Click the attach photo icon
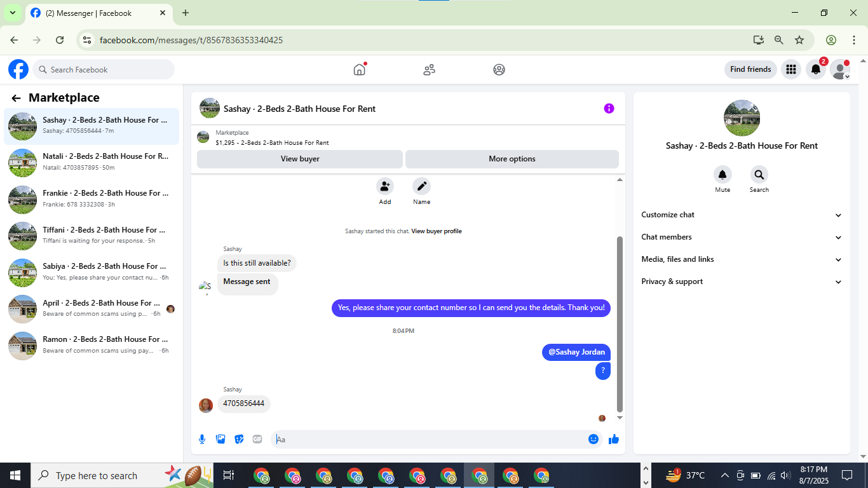 pyautogui.click(x=220, y=439)
